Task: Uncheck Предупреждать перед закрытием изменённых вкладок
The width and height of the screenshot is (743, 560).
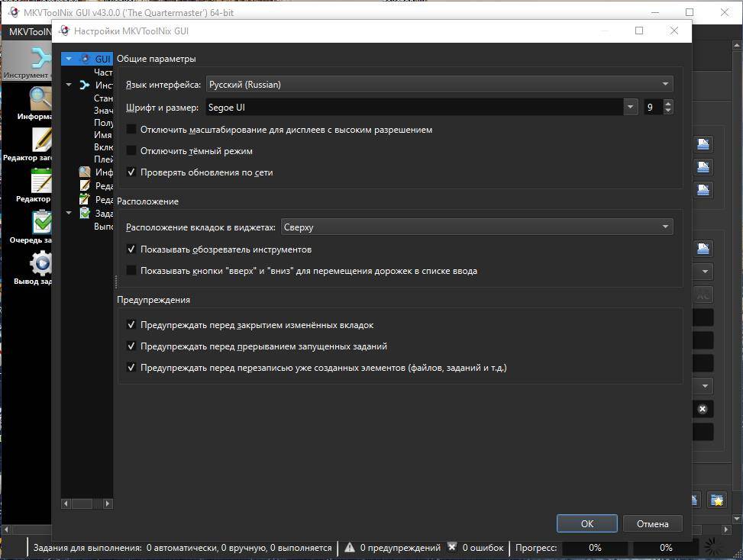Action: click(x=131, y=325)
